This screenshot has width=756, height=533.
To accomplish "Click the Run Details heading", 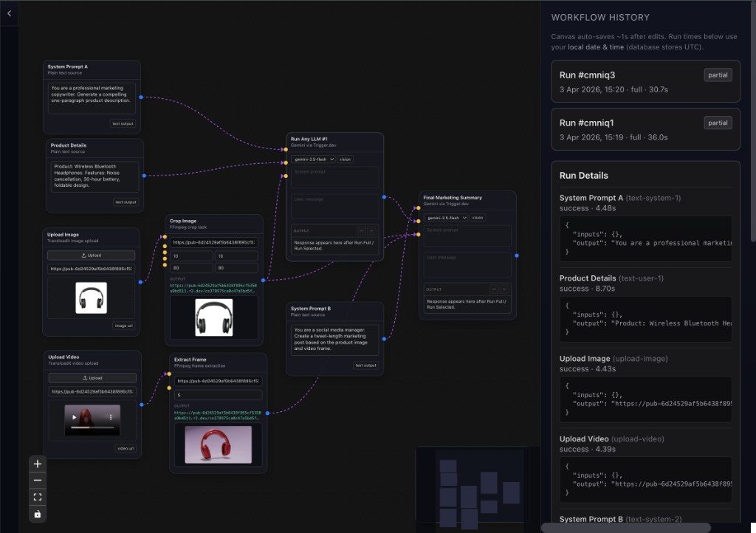I will click(583, 176).
